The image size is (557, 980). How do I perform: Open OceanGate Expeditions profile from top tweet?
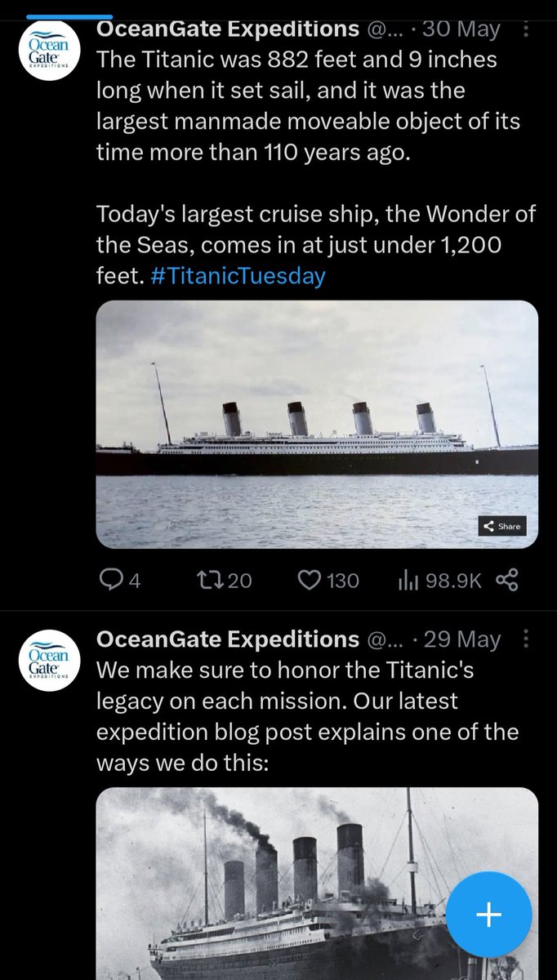click(x=227, y=29)
